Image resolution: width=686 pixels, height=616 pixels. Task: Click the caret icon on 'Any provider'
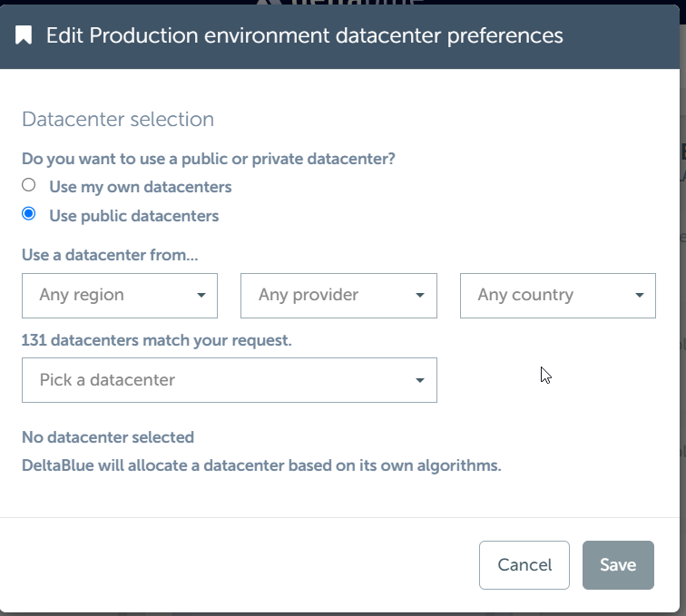(420, 296)
